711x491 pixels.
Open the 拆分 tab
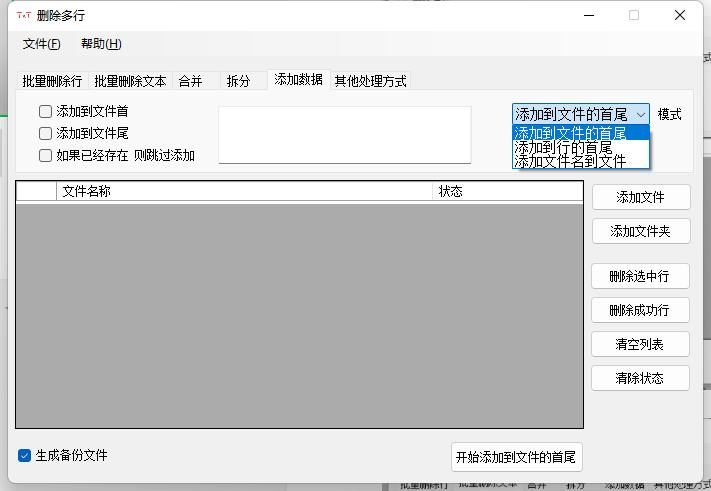pos(244,81)
